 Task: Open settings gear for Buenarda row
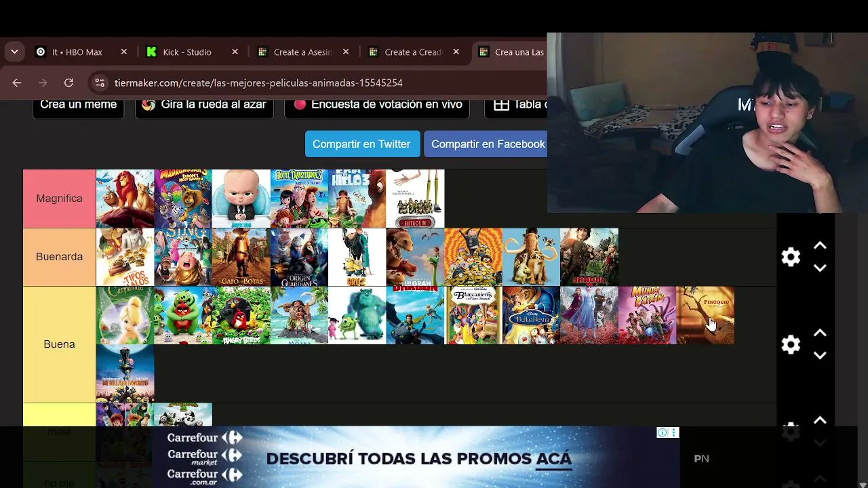pyautogui.click(x=791, y=257)
